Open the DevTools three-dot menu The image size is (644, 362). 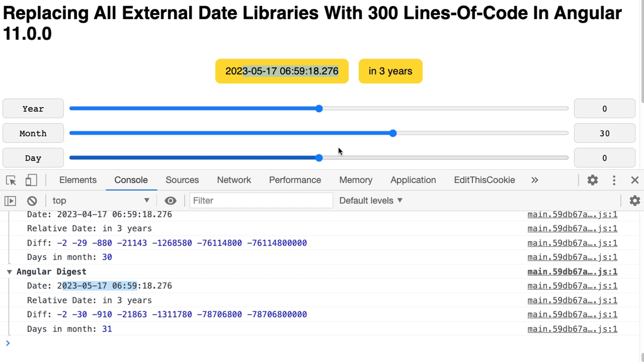tap(614, 180)
